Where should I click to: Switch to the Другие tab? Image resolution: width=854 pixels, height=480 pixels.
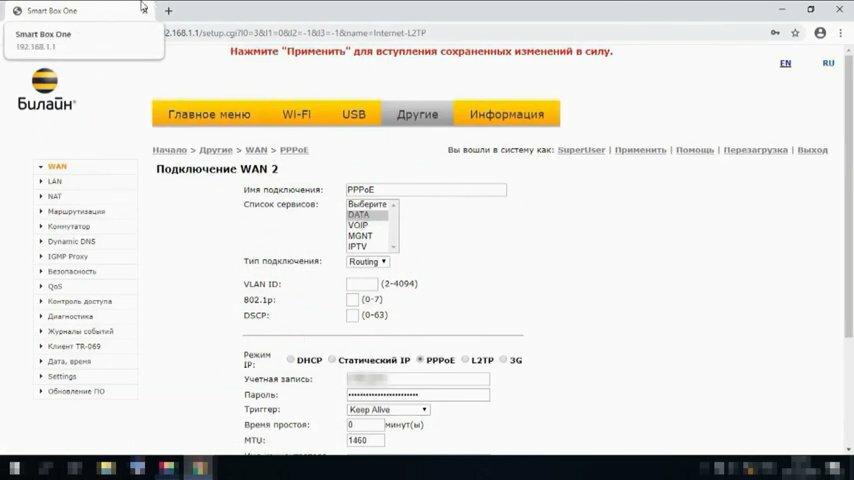(x=417, y=114)
